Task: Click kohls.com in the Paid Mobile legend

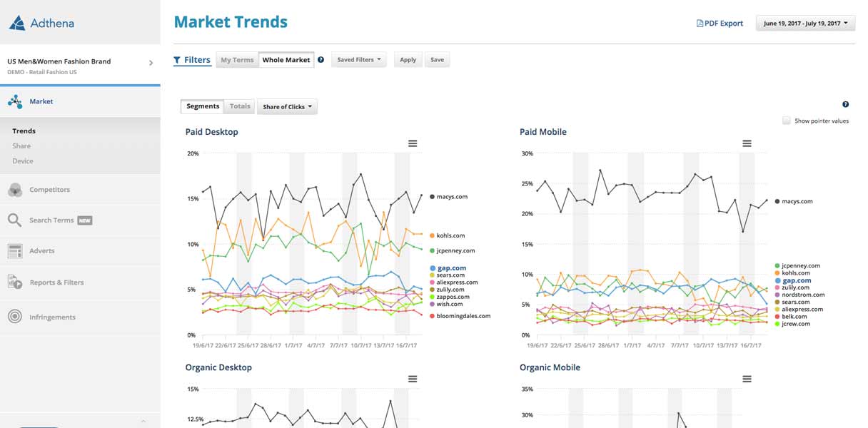Action: (792, 273)
